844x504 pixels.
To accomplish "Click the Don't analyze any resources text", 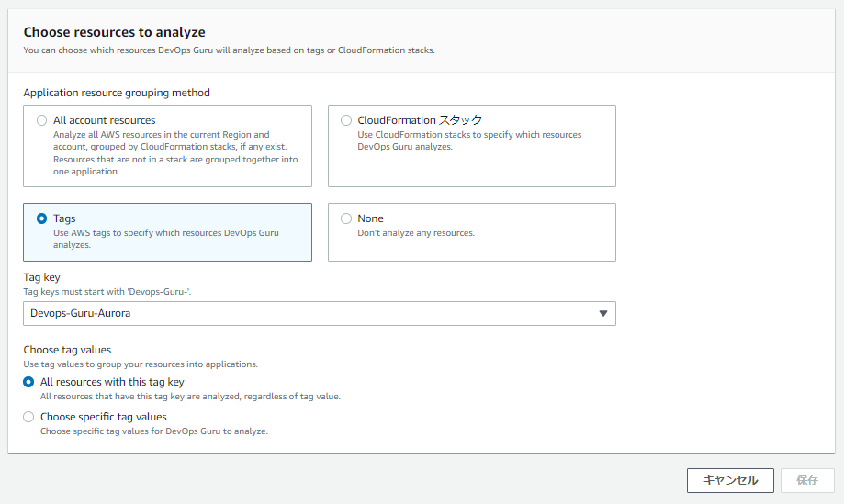I will [x=415, y=233].
